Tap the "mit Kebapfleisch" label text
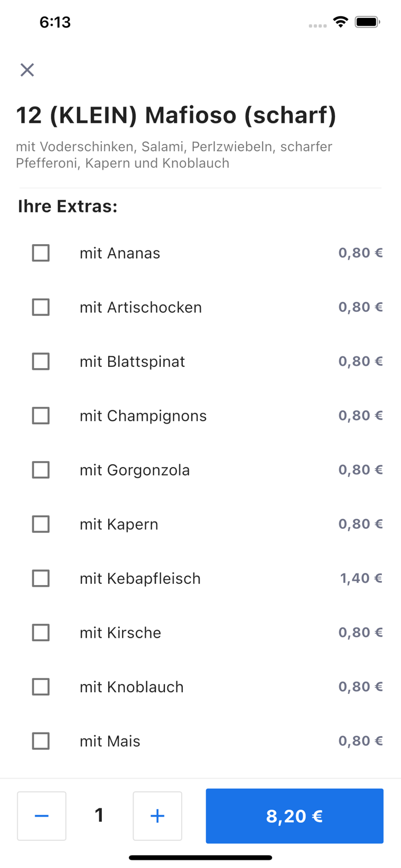 coord(140,578)
